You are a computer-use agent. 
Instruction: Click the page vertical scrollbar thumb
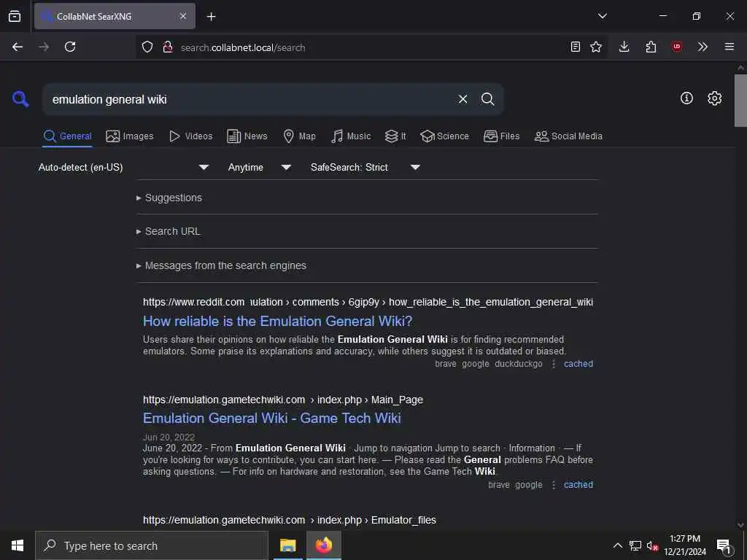pyautogui.click(x=740, y=101)
